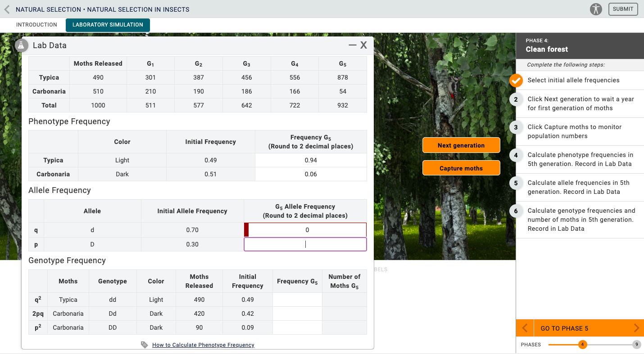The height and width of the screenshot is (354, 644).
Task: Click the Phenotype Frequency section heading
Action: [x=69, y=121]
